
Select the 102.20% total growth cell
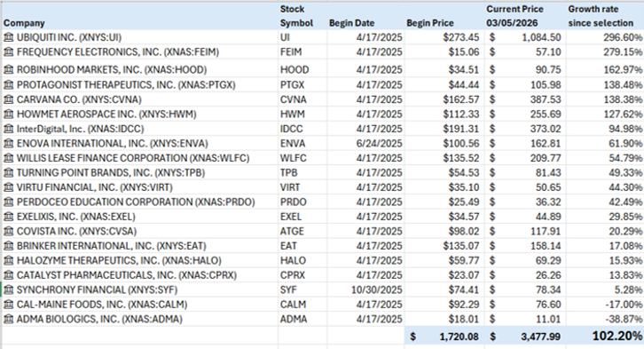(x=605, y=337)
